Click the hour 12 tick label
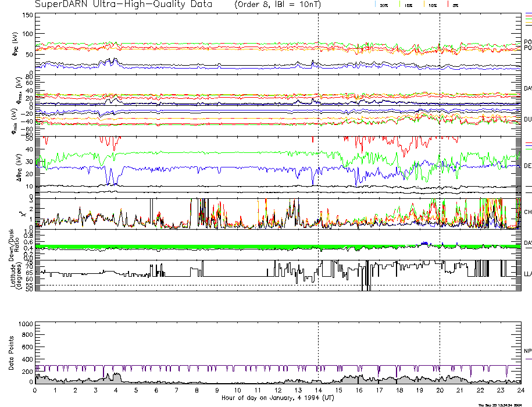 pos(278,391)
